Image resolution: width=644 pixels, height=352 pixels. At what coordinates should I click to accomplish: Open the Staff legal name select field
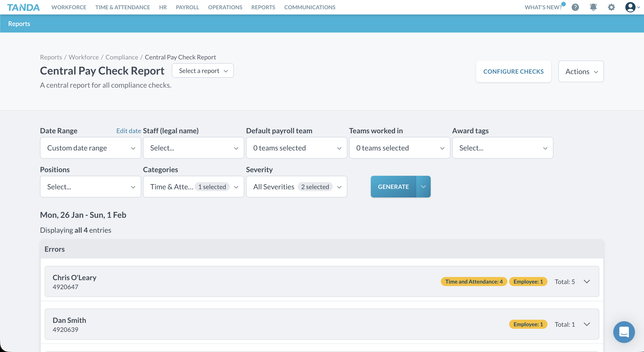click(193, 148)
